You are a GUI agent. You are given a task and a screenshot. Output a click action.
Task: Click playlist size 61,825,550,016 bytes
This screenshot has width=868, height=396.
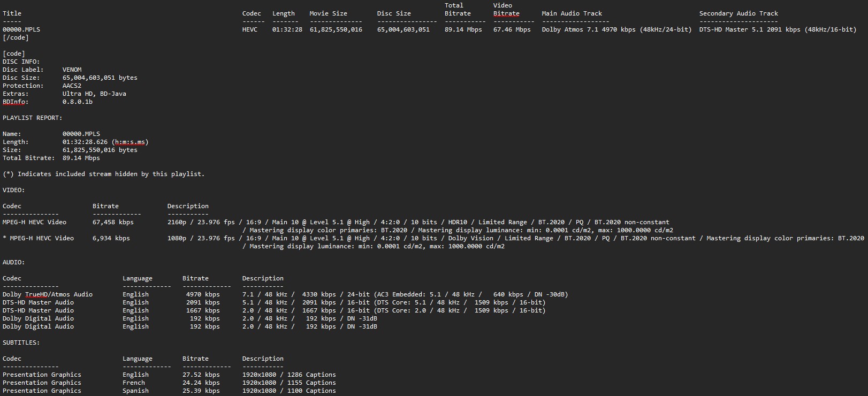[x=100, y=150]
